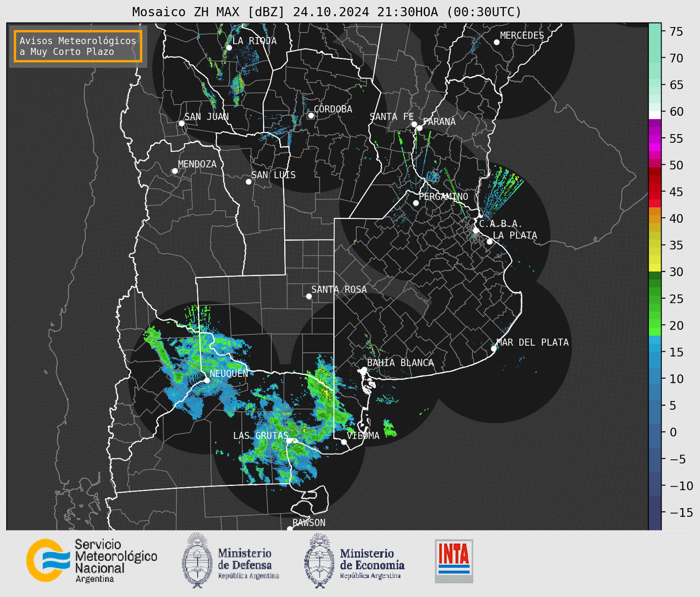
Task: Click the 50 tick label on the color scale
Action: click(676, 165)
